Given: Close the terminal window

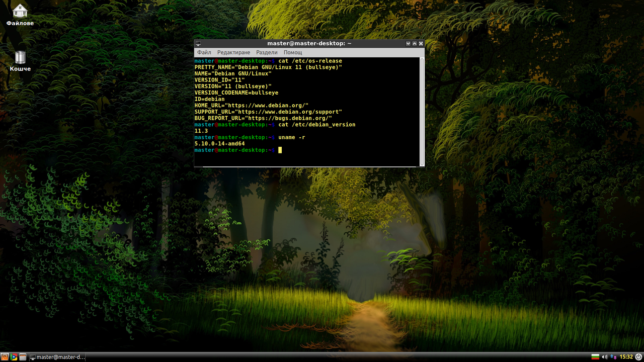Looking at the screenshot, I should pyautogui.click(x=421, y=44).
